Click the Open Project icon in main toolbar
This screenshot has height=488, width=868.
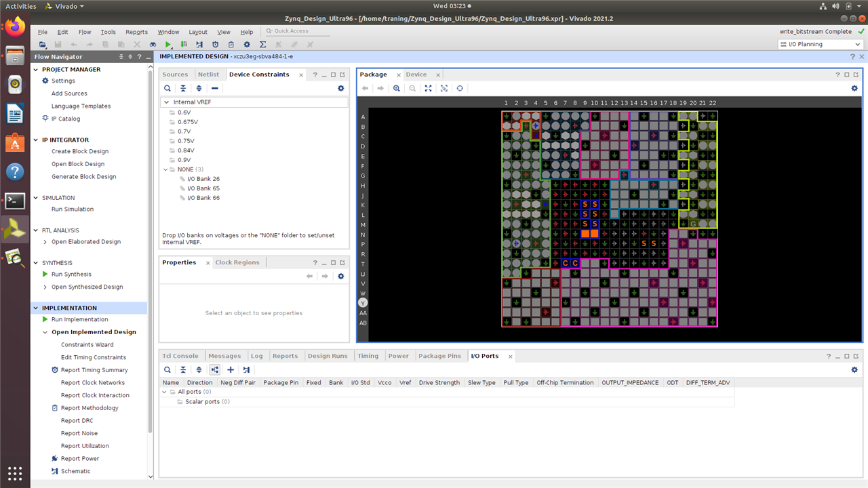click(x=43, y=44)
